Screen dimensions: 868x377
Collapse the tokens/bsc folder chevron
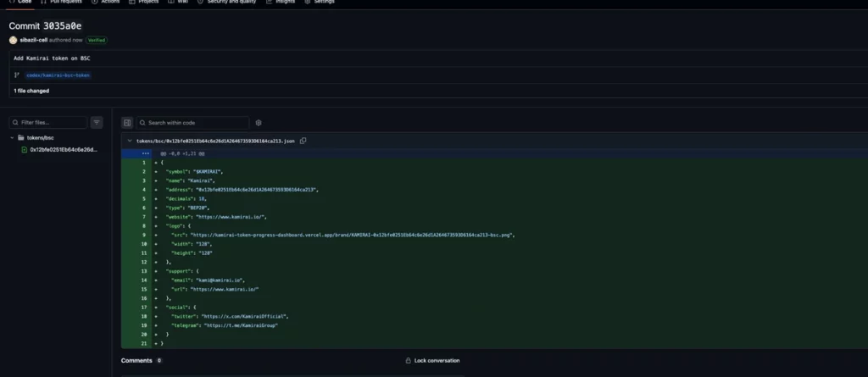pyautogui.click(x=12, y=138)
